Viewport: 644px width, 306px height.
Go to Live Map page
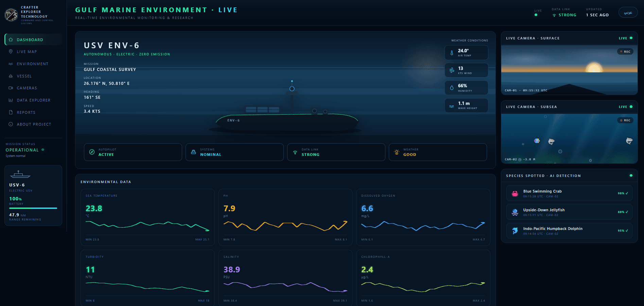click(33, 52)
